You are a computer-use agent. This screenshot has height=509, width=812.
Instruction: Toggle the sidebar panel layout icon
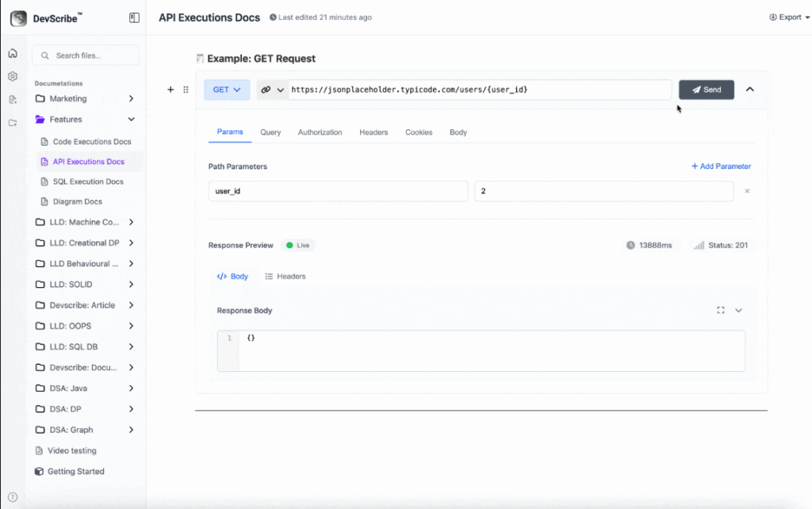pos(133,17)
